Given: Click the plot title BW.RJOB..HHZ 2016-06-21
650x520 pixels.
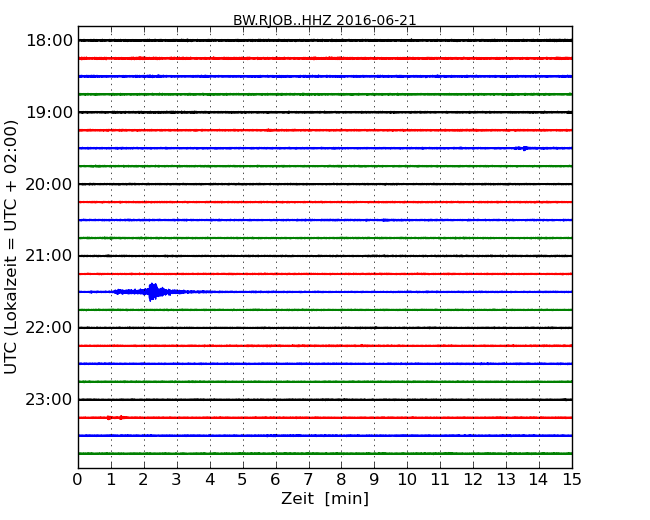Looking at the screenshot, I should pos(325,20).
